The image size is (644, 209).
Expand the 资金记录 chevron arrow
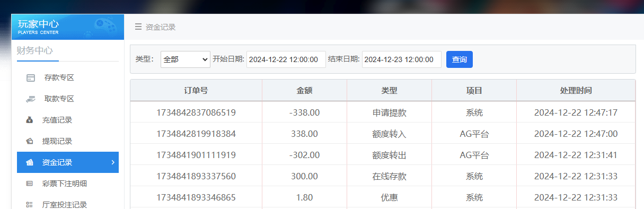click(112, 162)
